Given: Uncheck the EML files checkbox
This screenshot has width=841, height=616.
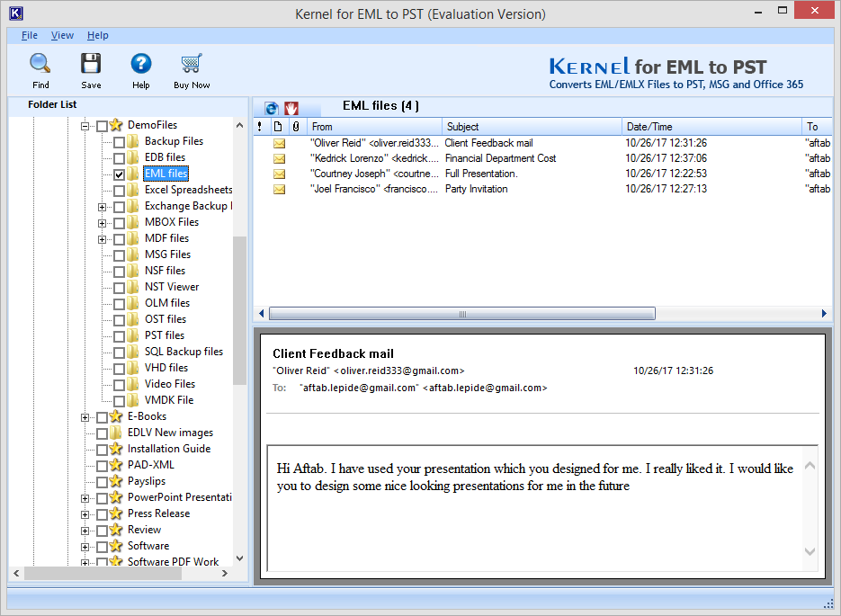Looking at the screenshot, I should 119,174.
